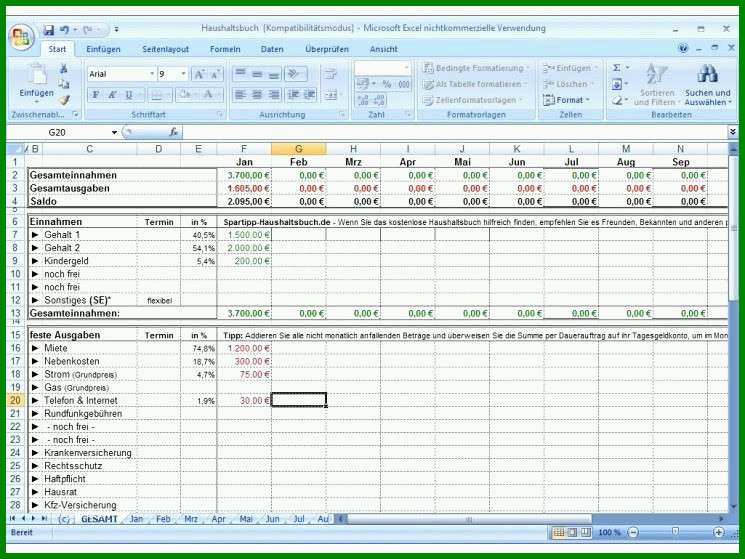Increase font size with large A
Viewport: 745px width, 559px height.
[x=199, y=74]
